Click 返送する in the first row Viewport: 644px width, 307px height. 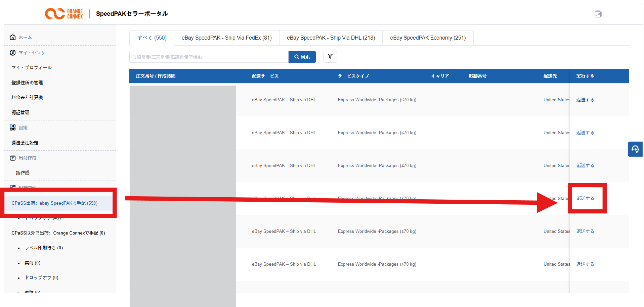(x=585, y=100)
